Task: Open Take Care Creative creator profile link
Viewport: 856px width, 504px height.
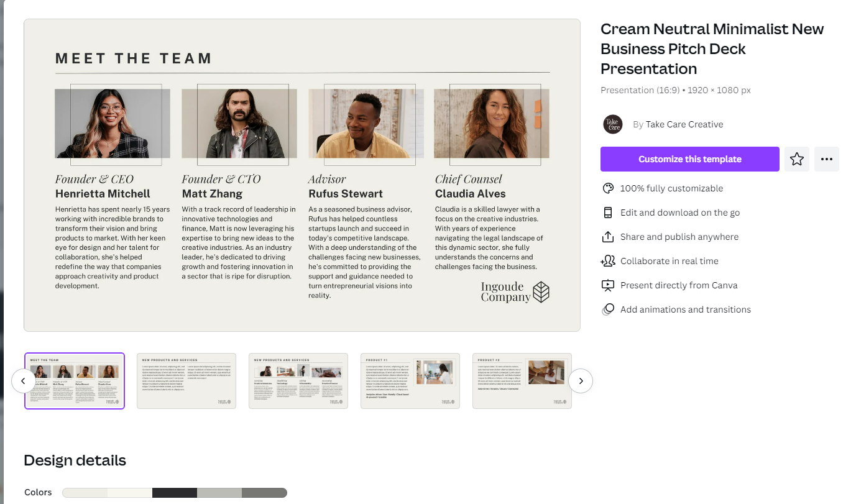Action: point(684,124)
